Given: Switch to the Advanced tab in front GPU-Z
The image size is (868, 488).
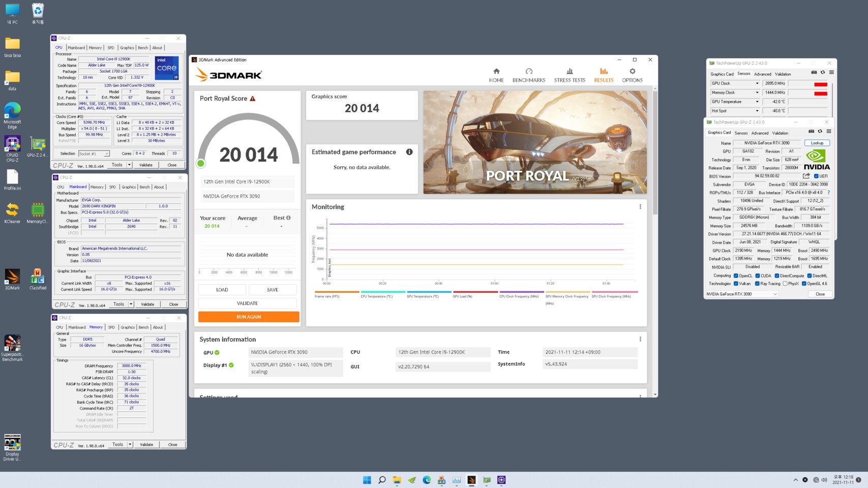Looking at the screenshot, I should tap(760, 133).
